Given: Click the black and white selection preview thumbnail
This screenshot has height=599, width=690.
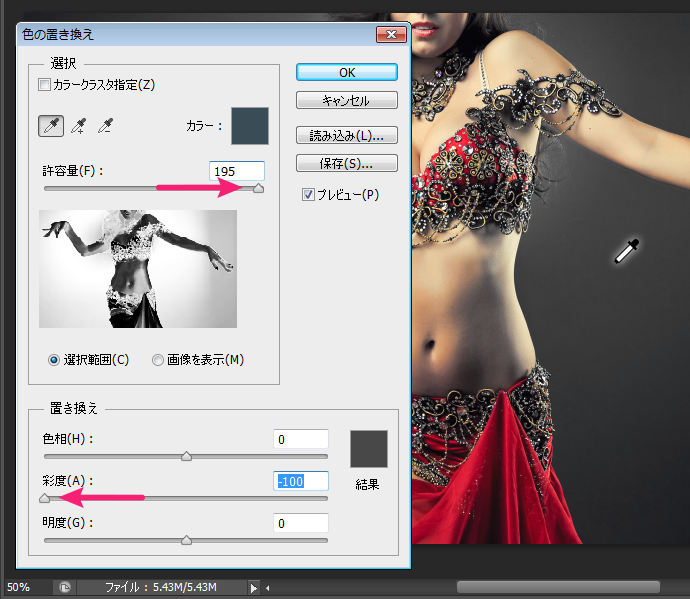Looking at the screenshot, I should pos(138,269).
